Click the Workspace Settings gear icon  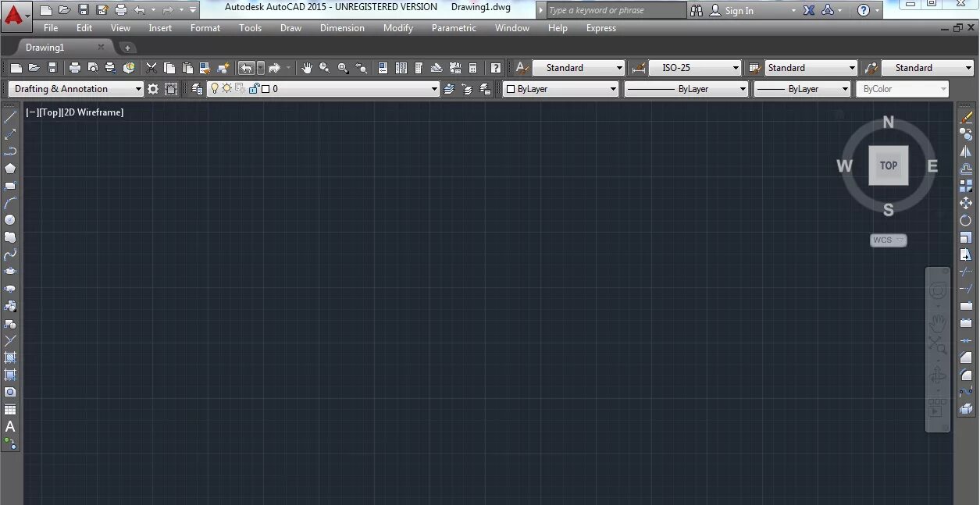[x=153, y=89]
